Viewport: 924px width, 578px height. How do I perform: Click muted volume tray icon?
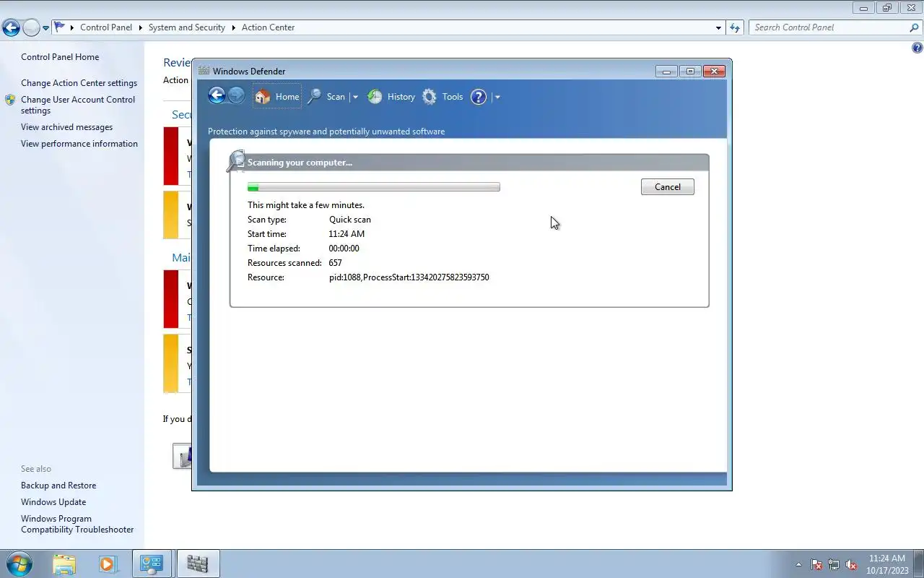pos(852,564)
